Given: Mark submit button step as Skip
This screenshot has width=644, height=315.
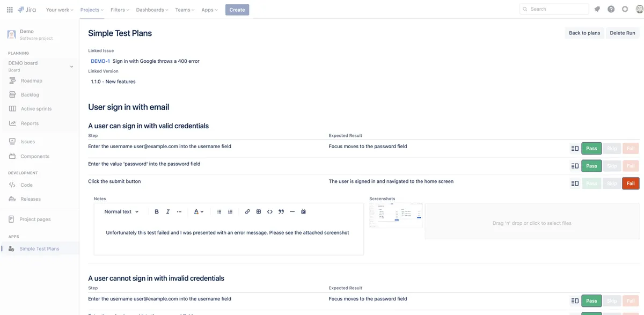Looking at the screenshot, I should pyautogui.click(x=612, y=184).
